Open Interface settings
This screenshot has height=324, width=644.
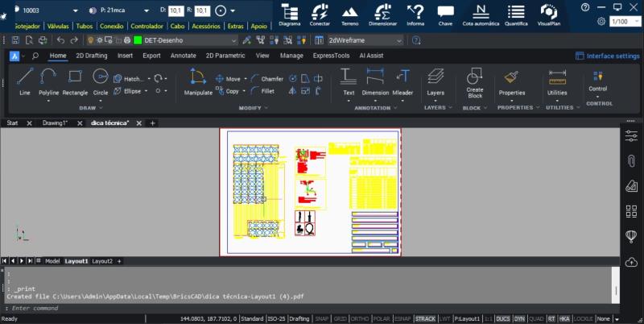coord(607,56)
